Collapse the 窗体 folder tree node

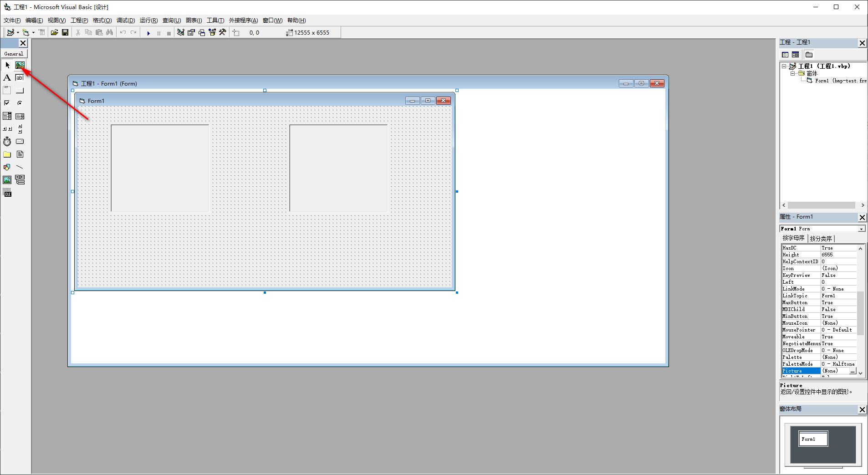pyautogui.click(x=792, y=73)
